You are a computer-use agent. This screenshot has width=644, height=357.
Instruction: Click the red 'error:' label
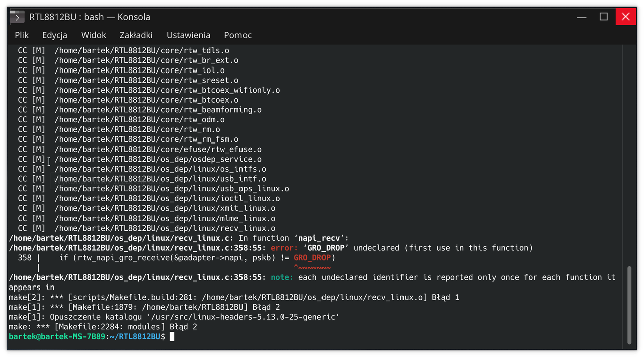pyautogui.click(x=284, y=248)
